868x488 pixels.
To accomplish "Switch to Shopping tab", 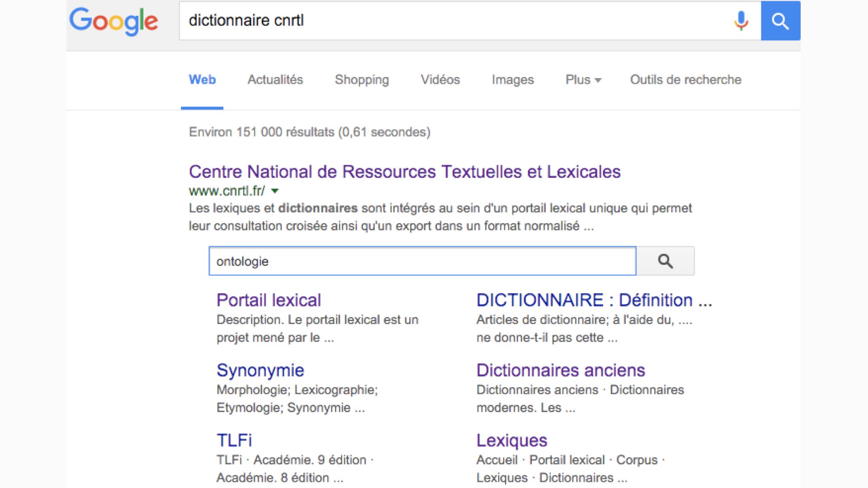I will click(x=362, y=80).
